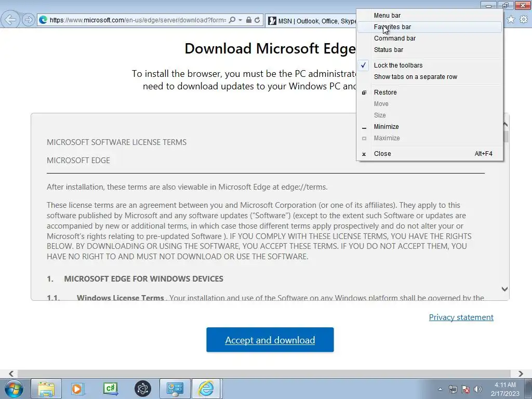Click the browser Forward arrow button
Image resolution: width=532 pixels, height=399 pixels.
[29, 20]
